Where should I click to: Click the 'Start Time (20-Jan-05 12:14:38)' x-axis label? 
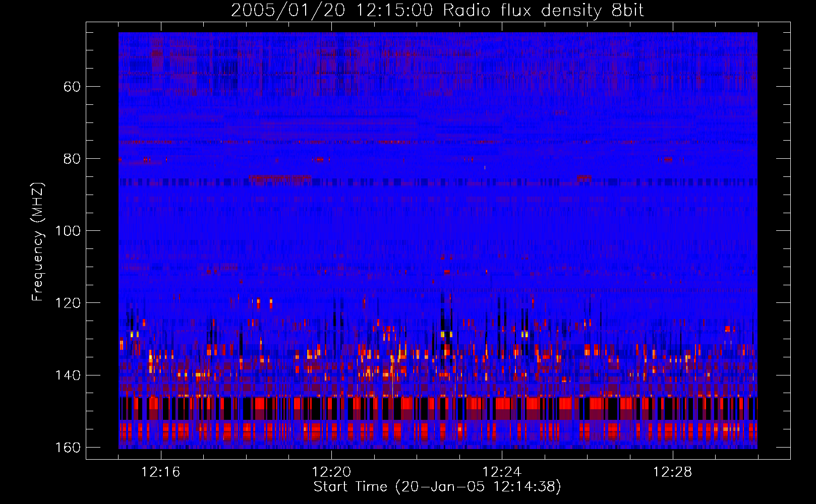click(x=437, y=487)
